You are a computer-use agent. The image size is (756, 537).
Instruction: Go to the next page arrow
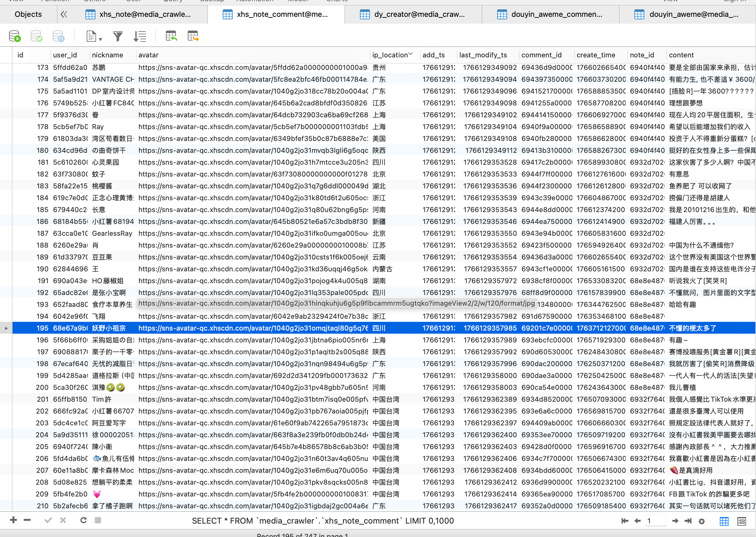(x=675, y=521)
